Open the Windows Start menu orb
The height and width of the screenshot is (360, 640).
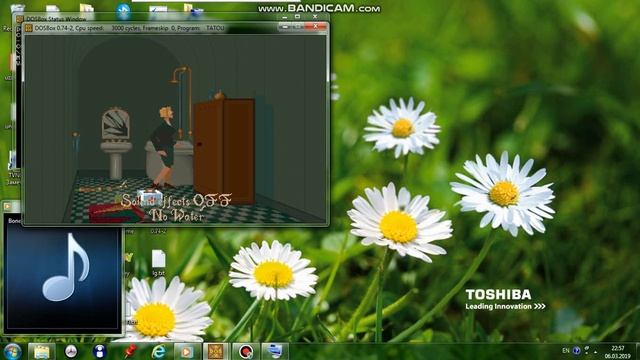12,351
